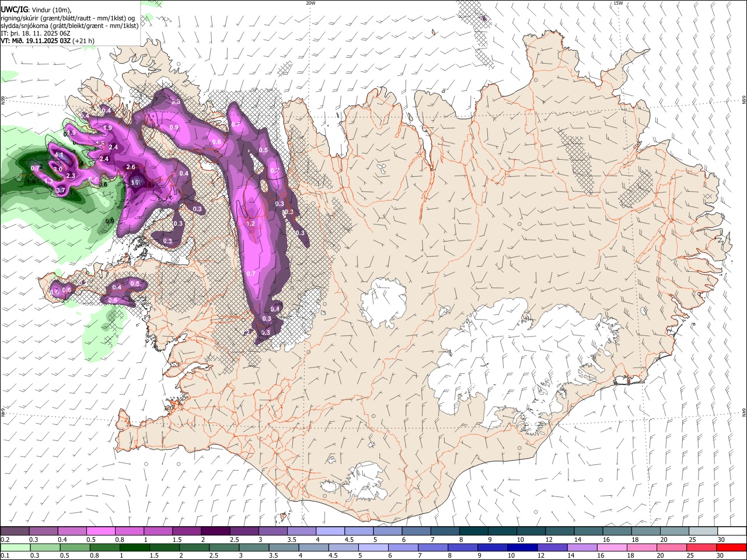The height and width of the screenshot is (560, 747).
Task: Select the 1.5 purple swatch in the upper legend row
Action: click(x=186, y=531)
